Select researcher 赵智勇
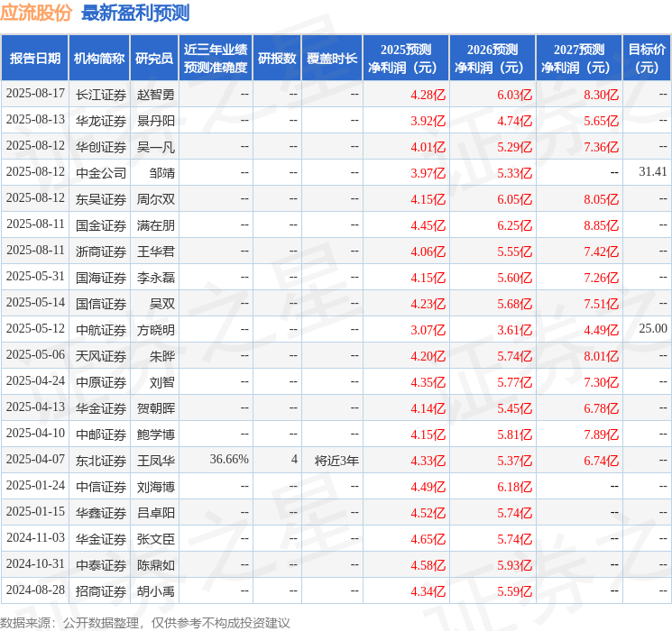 tap(155, 95)
